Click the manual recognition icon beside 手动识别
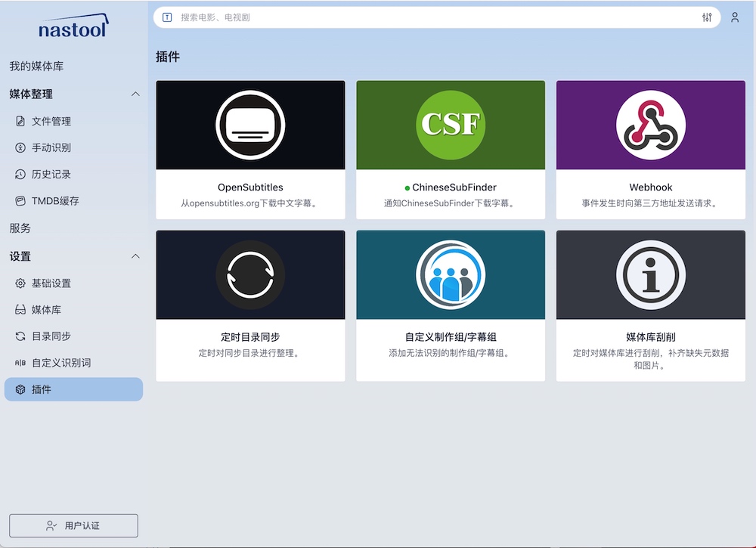The image size is (756, 548). click(x=20, y=147)
